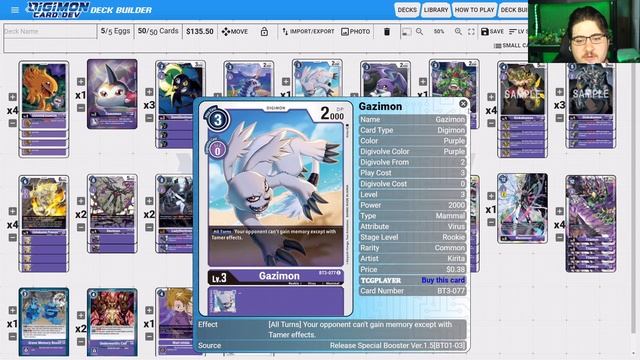Remove a copy of the second SAMPLE card x3

(560, 118)
